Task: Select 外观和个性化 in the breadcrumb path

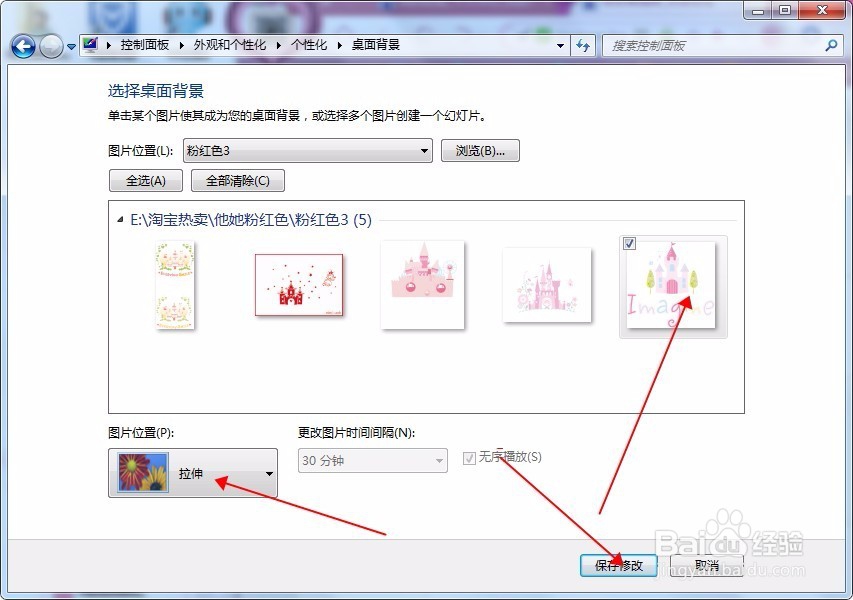Action: click(230, 45)
